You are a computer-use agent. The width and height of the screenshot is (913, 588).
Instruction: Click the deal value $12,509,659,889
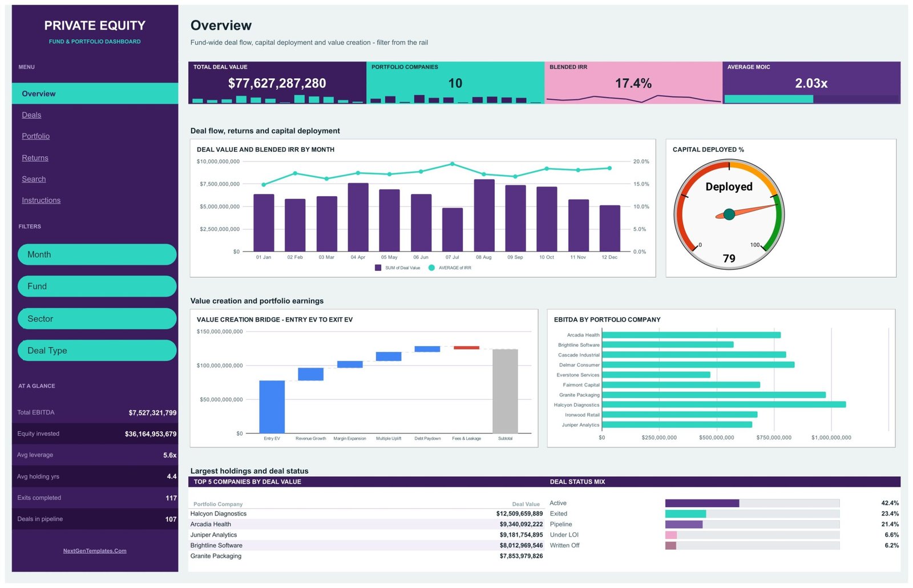pyautogui.click(x=519, y=514)
